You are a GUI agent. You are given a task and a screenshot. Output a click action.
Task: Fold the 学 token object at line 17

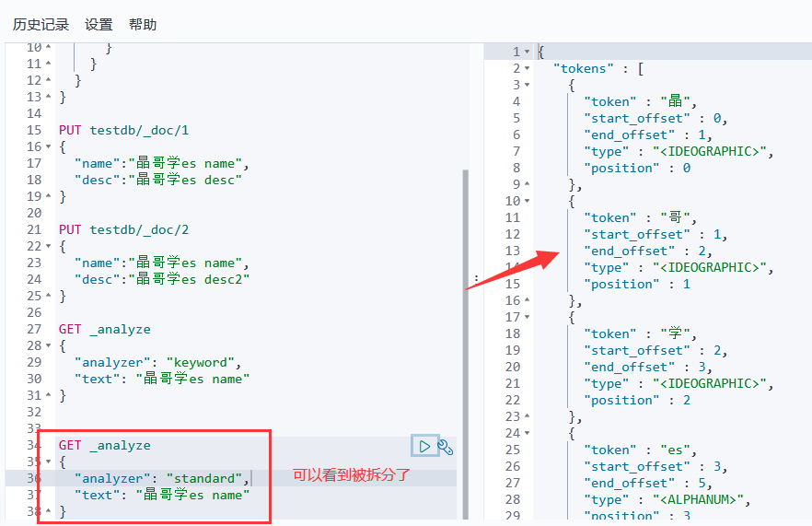(527, 318)
